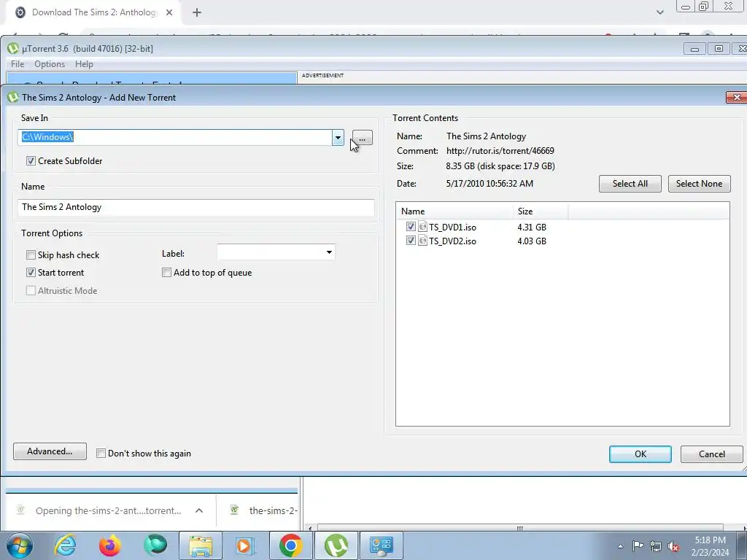Click the Save In path field
Viewport: 747px width, 560px height.
(175, 137)
